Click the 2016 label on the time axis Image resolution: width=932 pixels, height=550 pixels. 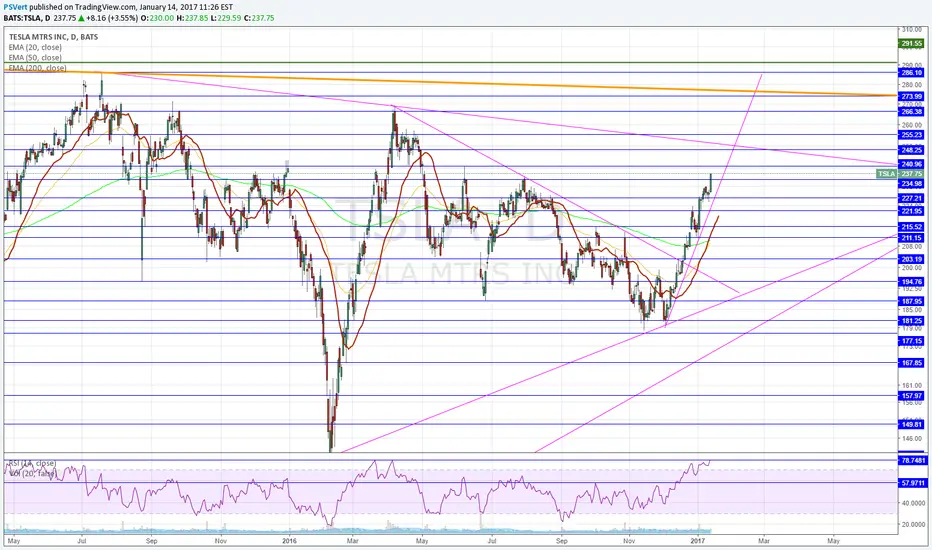click(x=289, y=541)
